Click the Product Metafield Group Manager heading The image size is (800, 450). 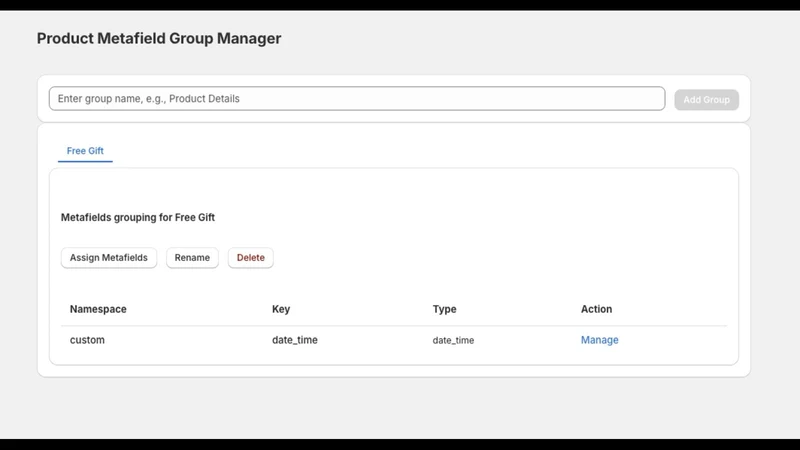pyautogui.click(x=159, y=38)
